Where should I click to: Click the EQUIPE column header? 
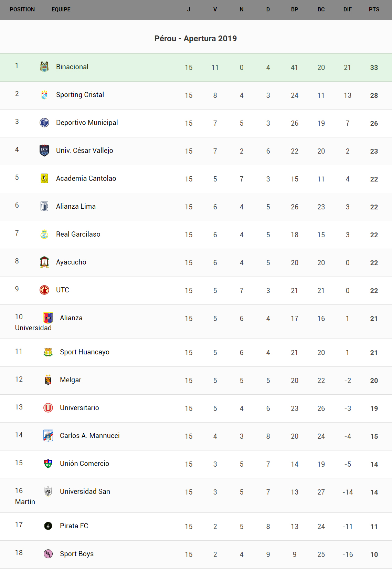click(61, 10)
